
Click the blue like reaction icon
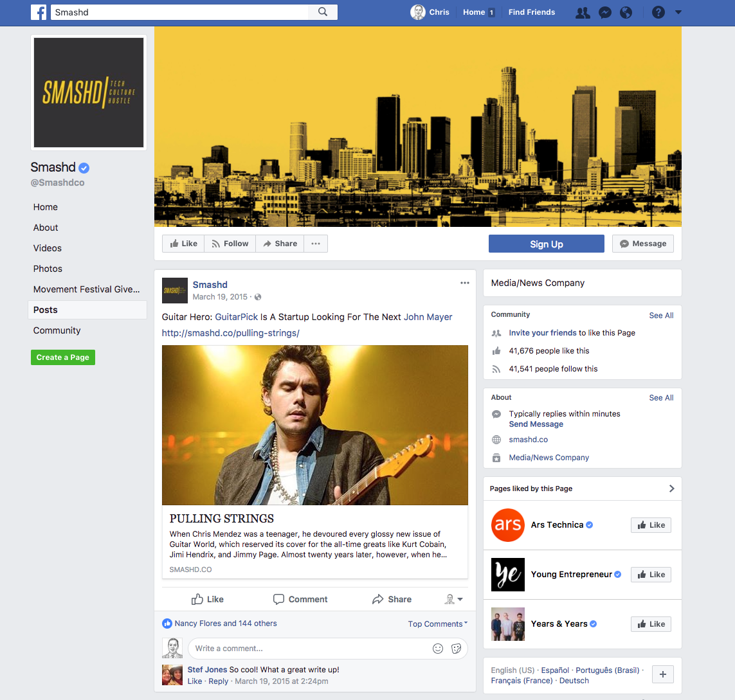[x=167, y=624]
